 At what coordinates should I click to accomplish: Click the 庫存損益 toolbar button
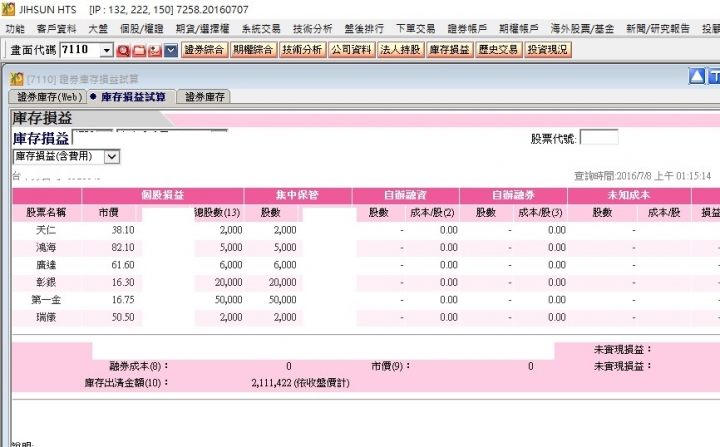(449, 50)
